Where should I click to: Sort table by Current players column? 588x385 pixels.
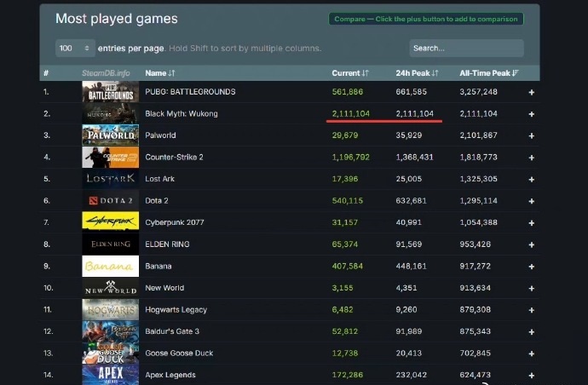tap(350, 73)
